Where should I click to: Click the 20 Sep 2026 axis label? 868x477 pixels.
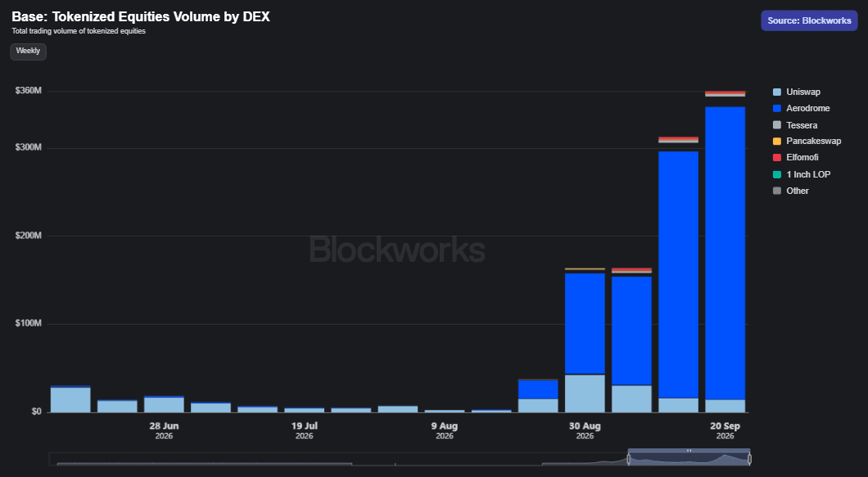[x=726, y=430]
